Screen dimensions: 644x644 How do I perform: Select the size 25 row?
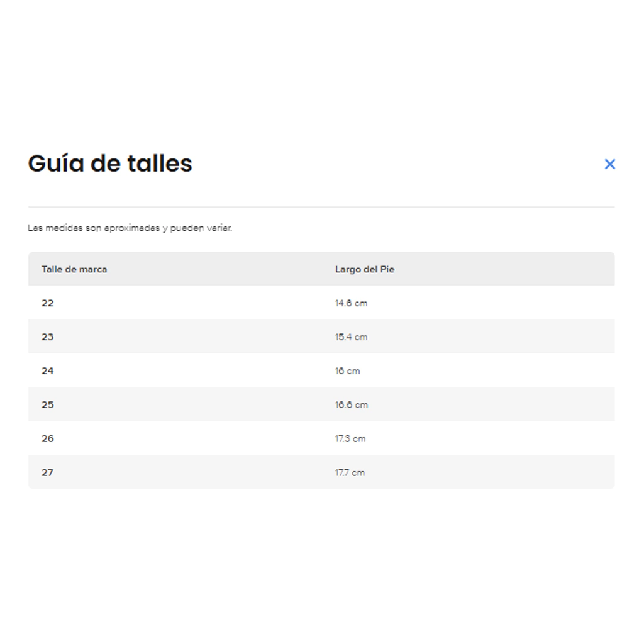point(48,405)
